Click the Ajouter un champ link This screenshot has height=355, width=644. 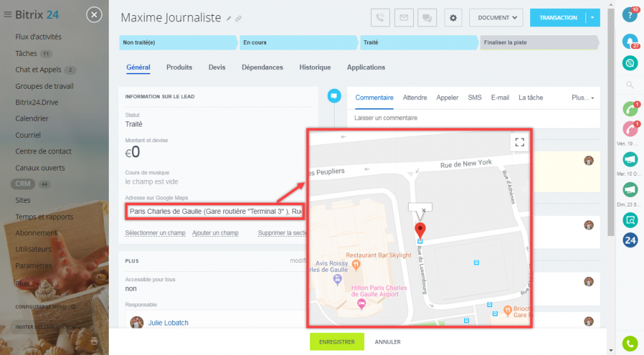pyautogui.click(x=215, y=233)
